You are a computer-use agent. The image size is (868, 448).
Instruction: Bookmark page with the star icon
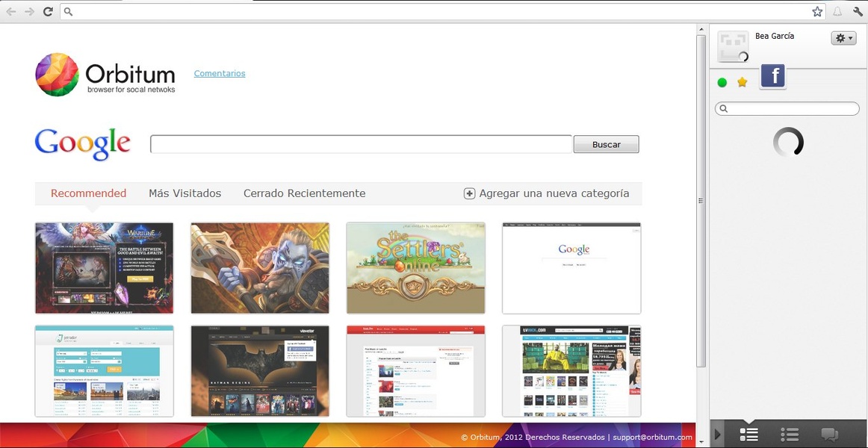pos(817,11)
